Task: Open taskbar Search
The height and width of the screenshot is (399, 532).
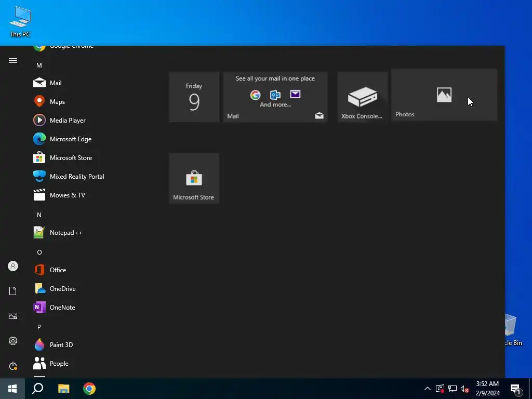Action: pos(37,389)
